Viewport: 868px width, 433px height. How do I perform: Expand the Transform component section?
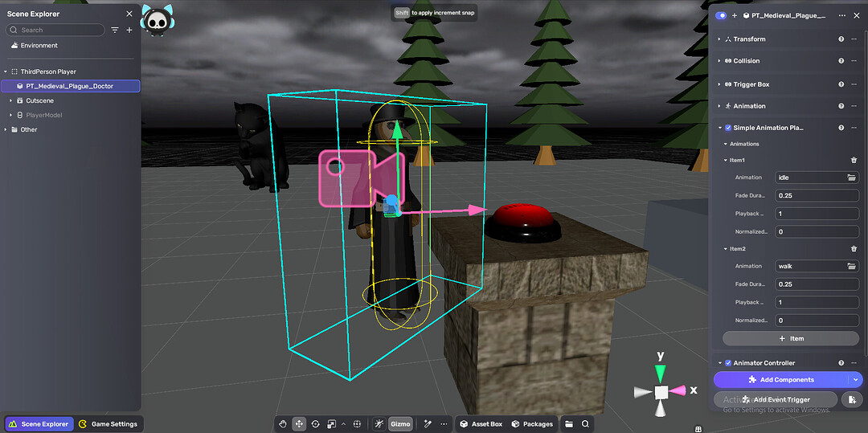click(x=719, y=39)
